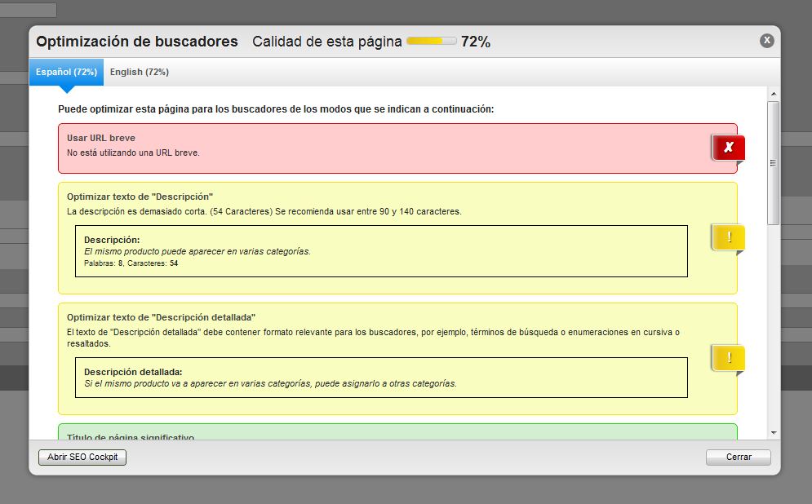
Task: Switch to the Español (72%) tab
Action: pos(66,72)
